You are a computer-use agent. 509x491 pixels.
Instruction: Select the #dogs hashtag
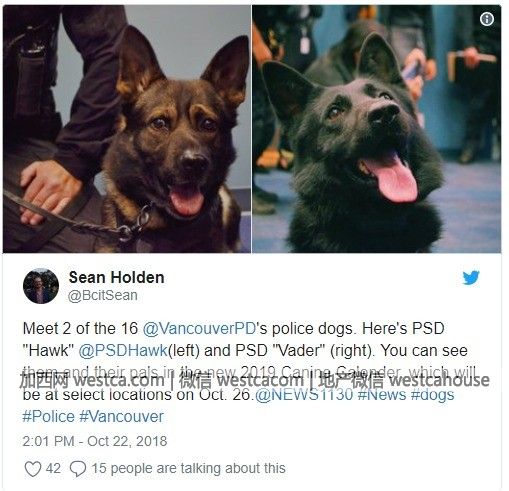pos(432,395)
